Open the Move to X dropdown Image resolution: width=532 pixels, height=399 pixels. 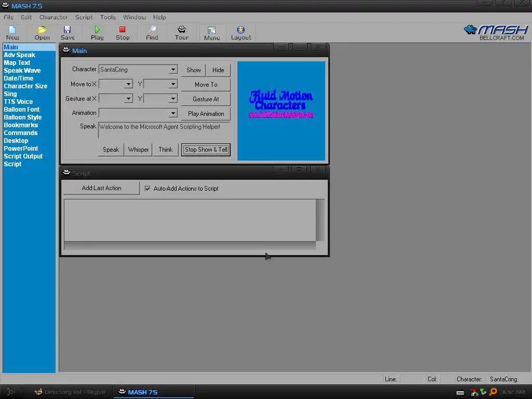coord(128,84)
